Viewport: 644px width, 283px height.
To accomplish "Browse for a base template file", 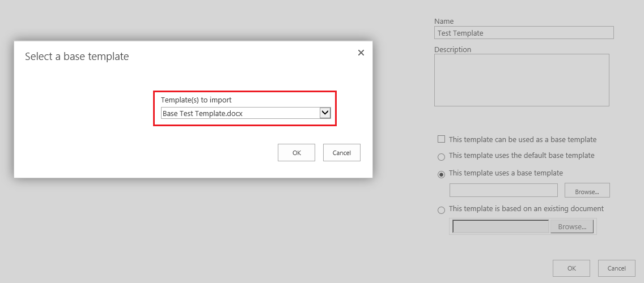I will [587, 191].
